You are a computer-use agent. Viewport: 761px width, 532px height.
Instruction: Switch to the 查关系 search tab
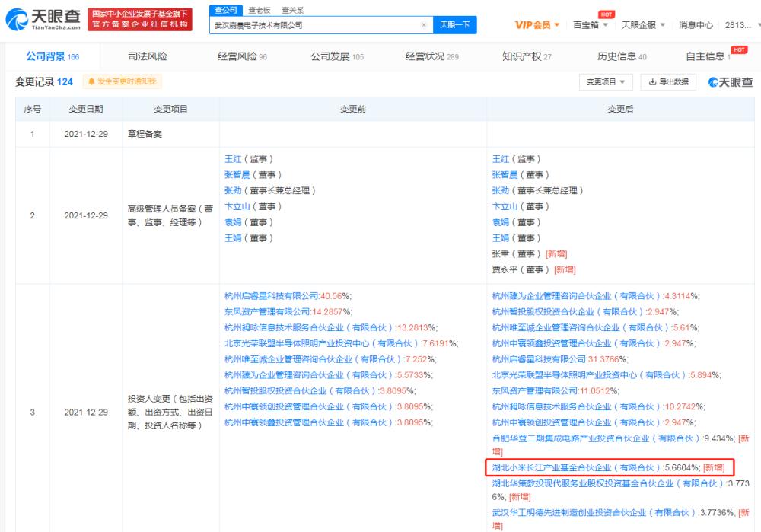coord(292,10)
